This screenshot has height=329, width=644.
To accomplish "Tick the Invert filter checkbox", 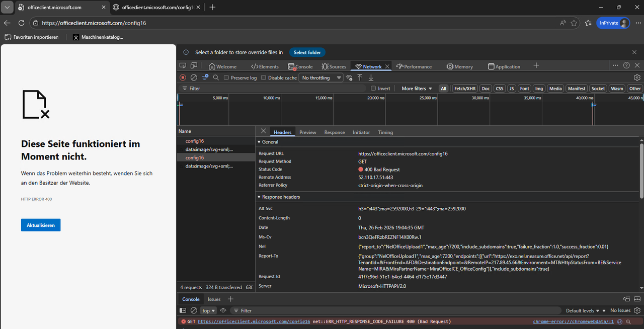I will coord(373,89).
